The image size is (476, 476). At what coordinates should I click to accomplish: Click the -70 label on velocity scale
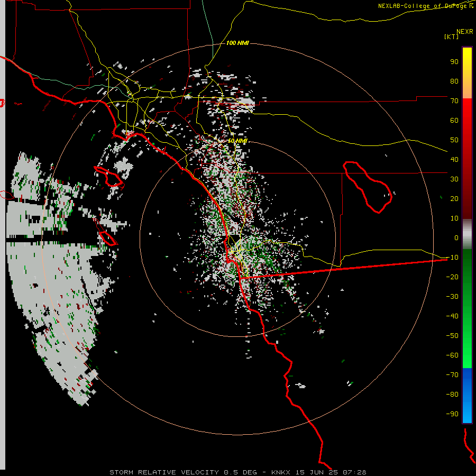[x=452, y=375]
